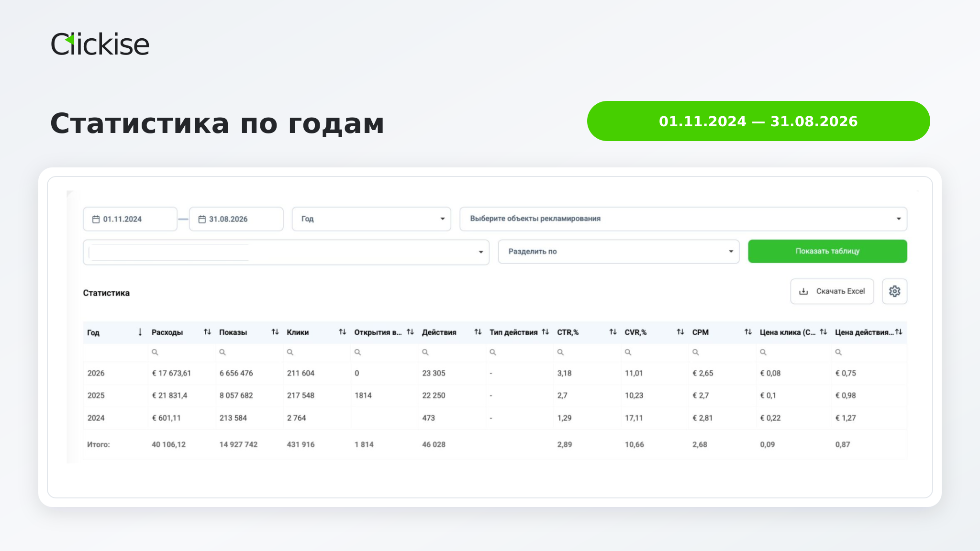Click the Клики column header
980x551 pixels.
point(298,332)
